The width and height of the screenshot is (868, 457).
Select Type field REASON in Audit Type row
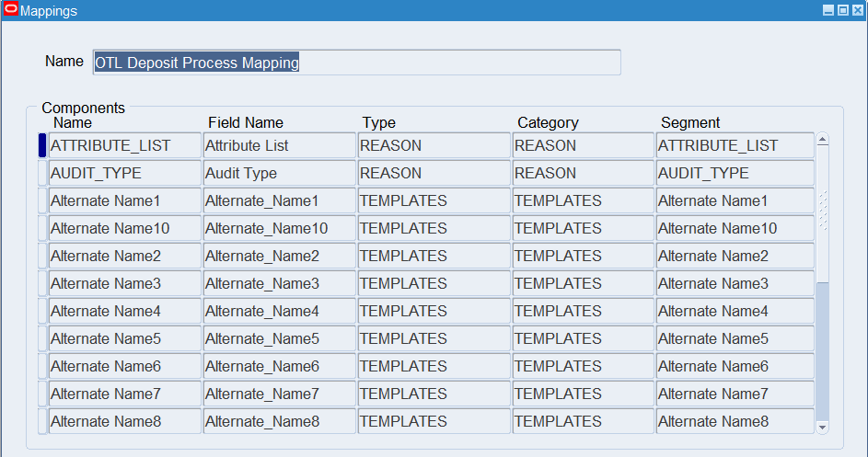click(434, 173)
